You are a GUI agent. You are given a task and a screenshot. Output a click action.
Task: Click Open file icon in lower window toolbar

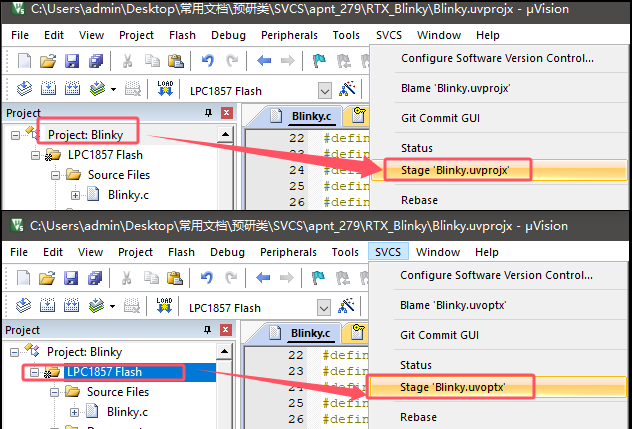(48, 279)
